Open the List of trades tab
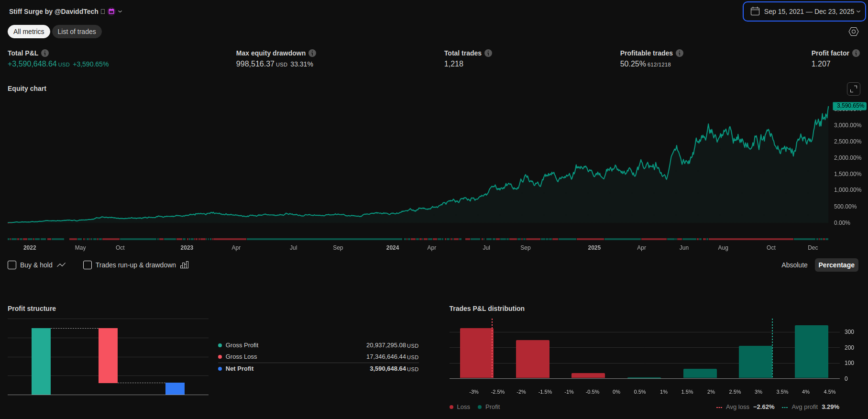This screenshot has width=868, height=419. [x=77, y=32]
